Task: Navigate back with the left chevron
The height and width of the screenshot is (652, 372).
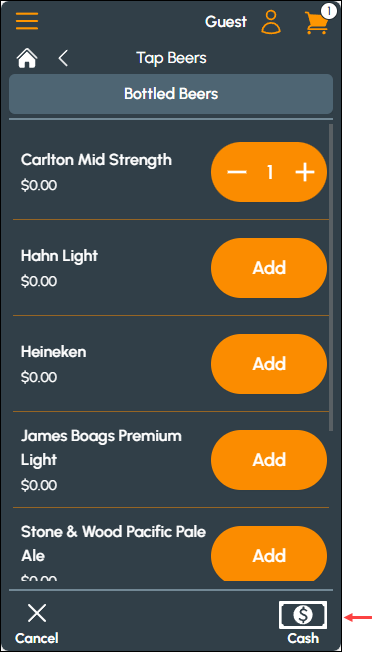Action: pos(63,58)
